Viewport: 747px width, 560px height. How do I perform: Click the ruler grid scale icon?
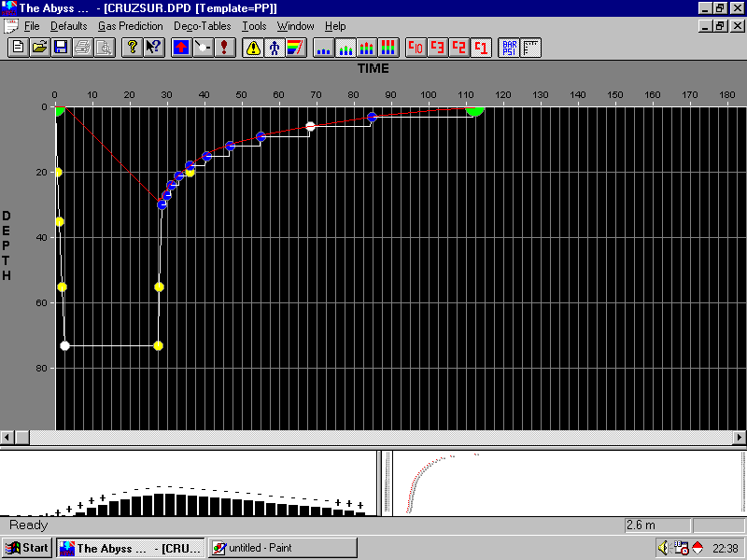pyautogui.click(x=530, y=48)
